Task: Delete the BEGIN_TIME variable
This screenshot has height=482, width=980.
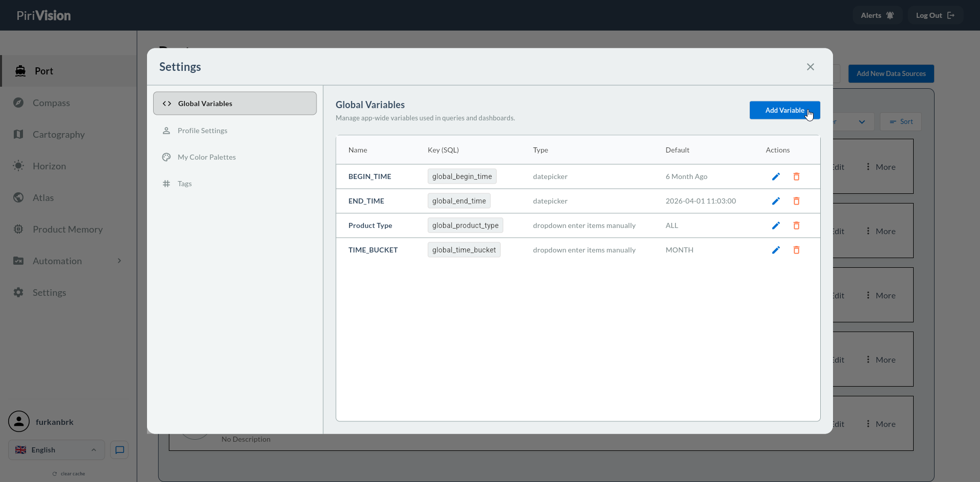Action: pos(796,176)
